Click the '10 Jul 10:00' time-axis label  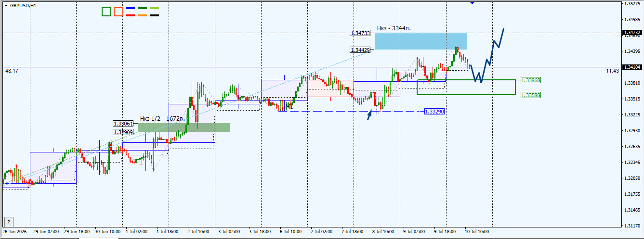pos(476,232)
